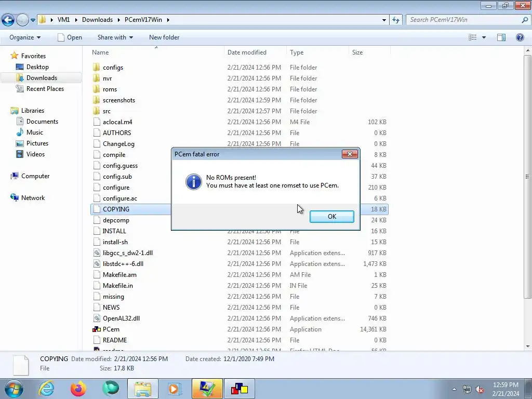Select Videos library in navigation pane
Screen dimensions: 532x399
(x=35, y=154)
